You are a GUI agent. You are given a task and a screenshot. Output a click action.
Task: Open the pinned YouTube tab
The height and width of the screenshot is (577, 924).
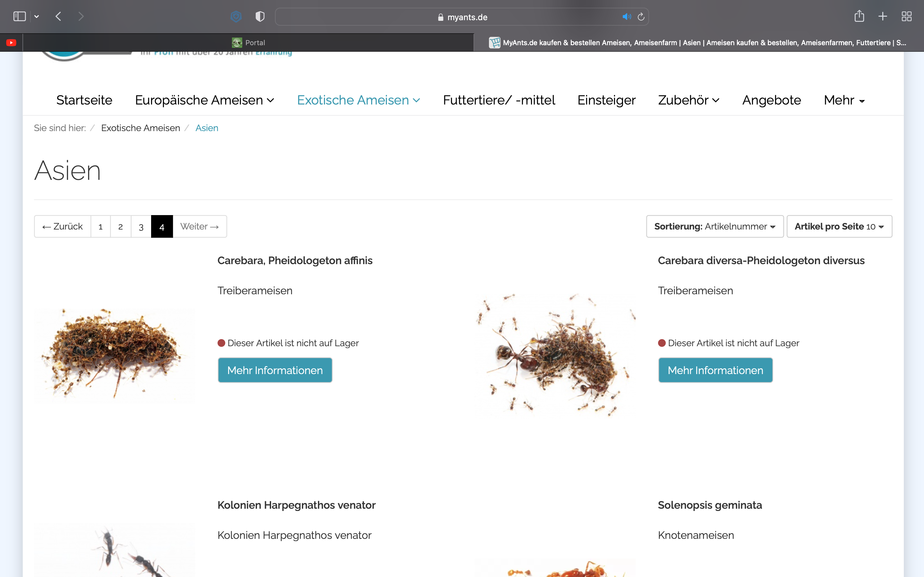point(12,43)
